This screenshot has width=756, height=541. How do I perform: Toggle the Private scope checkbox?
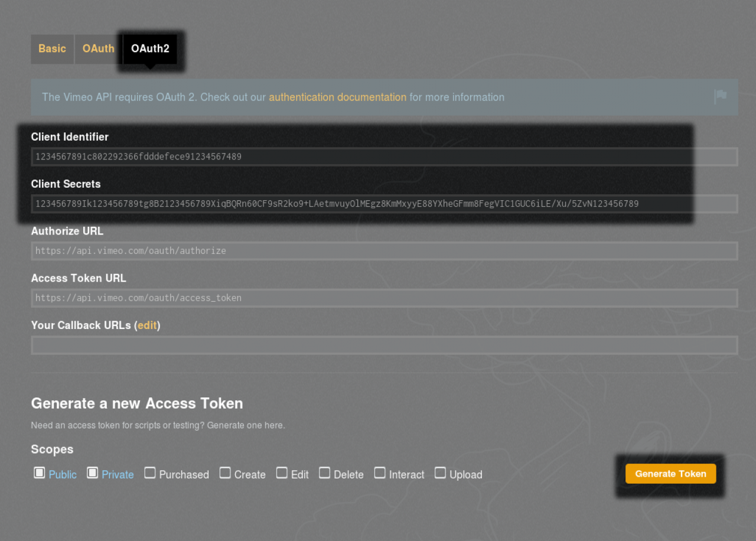point(92,472)
